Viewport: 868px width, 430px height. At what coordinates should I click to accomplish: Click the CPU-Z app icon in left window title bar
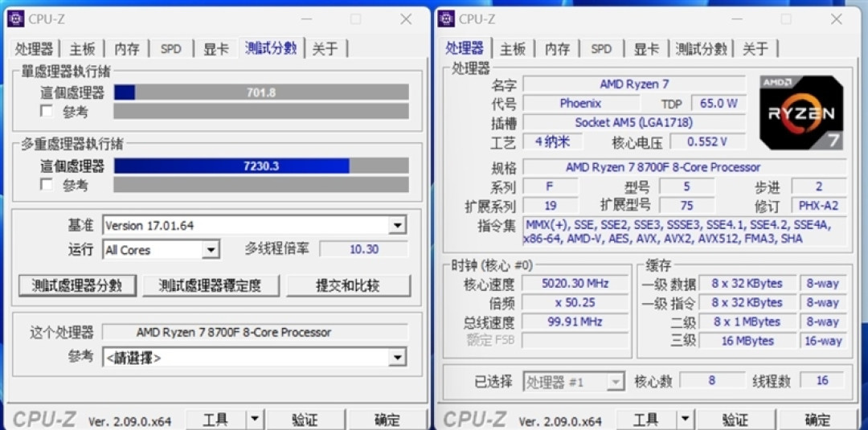coord(15,18)
